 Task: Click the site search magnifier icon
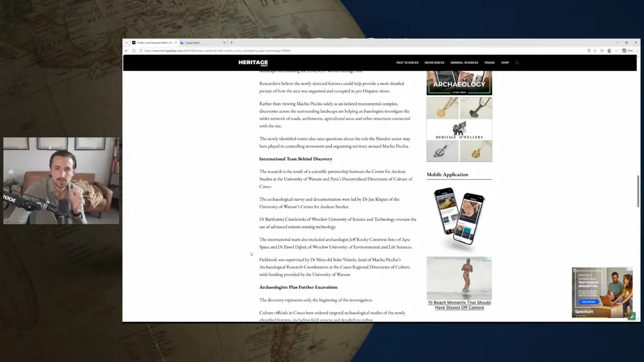pos(517,63)
